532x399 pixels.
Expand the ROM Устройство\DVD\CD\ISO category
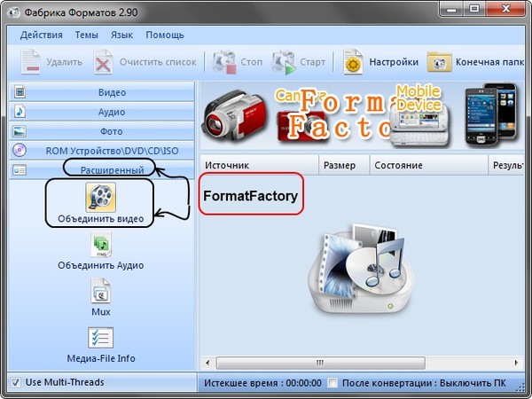pyautogui.click(x=102, y=151)
